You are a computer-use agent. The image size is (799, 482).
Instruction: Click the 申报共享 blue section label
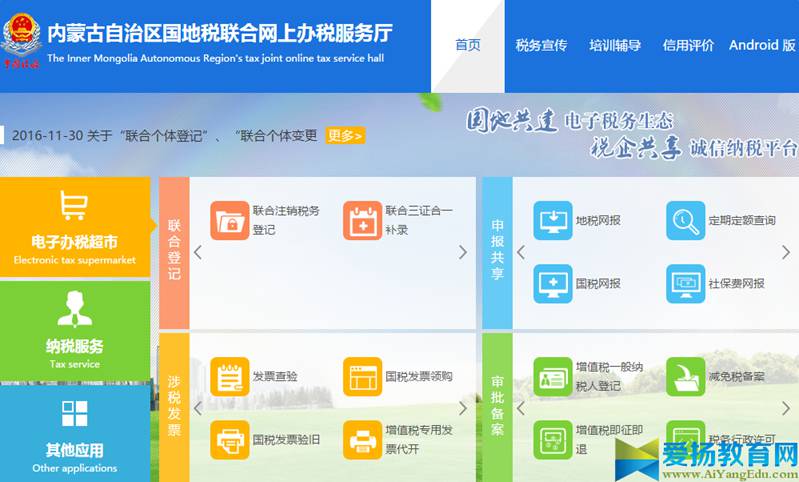point(497,252)
